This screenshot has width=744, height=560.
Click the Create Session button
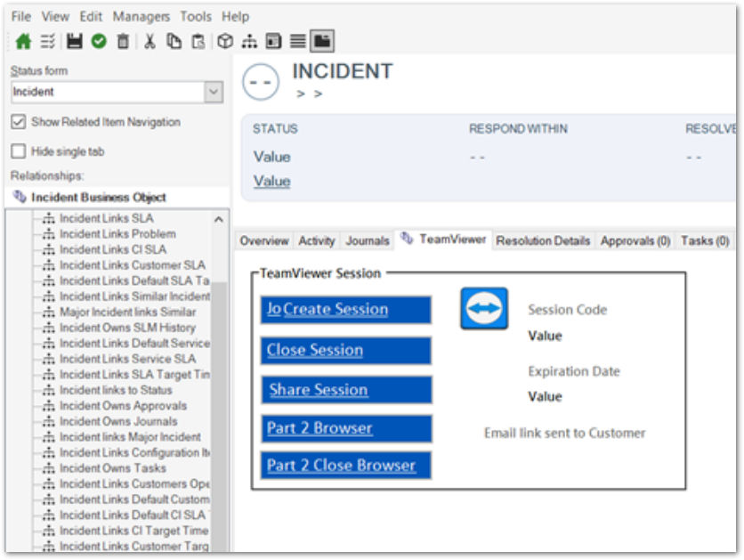pyautogui.click(x=346, y=310)
